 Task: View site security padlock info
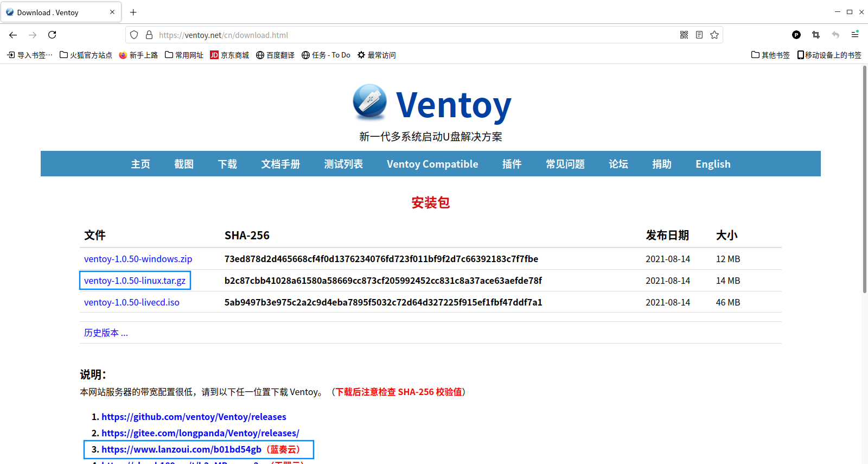click(x=149, y=35)
